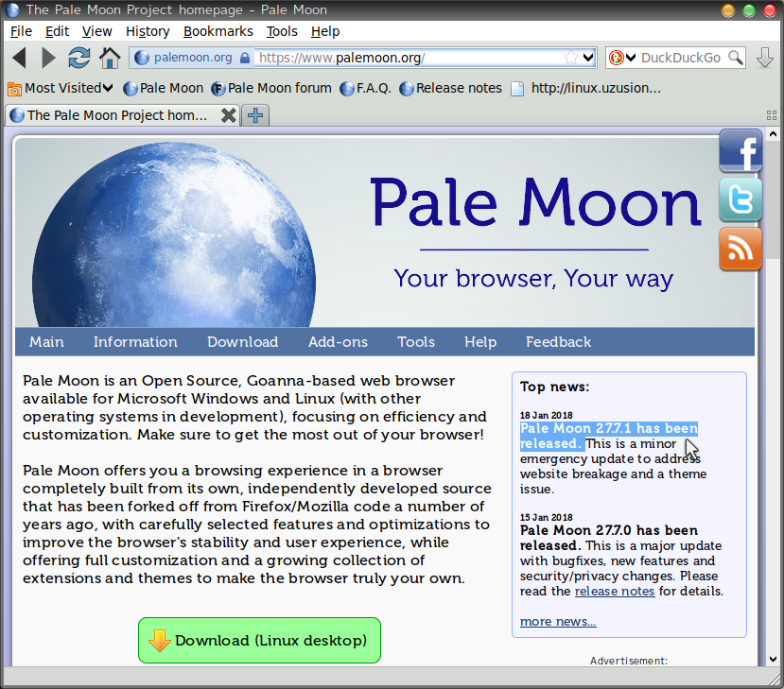Open a new tab with plus button
This screenshot has height=689, width=784.
(x=255, y=115)
